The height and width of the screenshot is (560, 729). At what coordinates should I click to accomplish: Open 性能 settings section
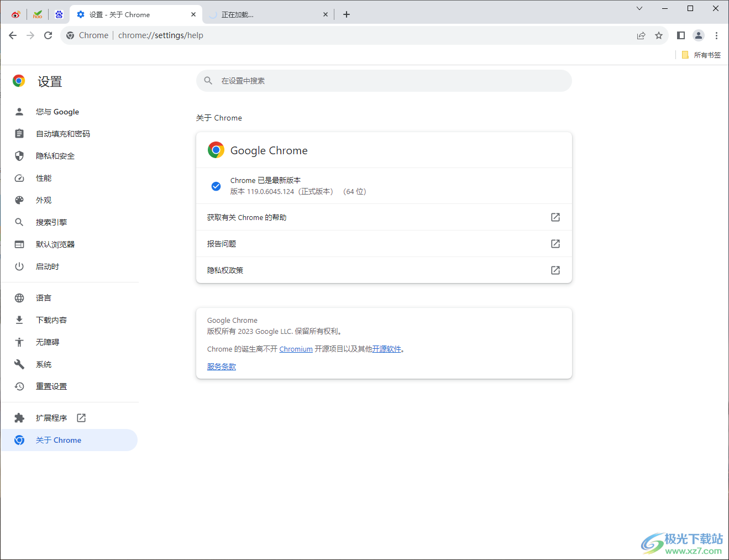[x=69, y=178]
